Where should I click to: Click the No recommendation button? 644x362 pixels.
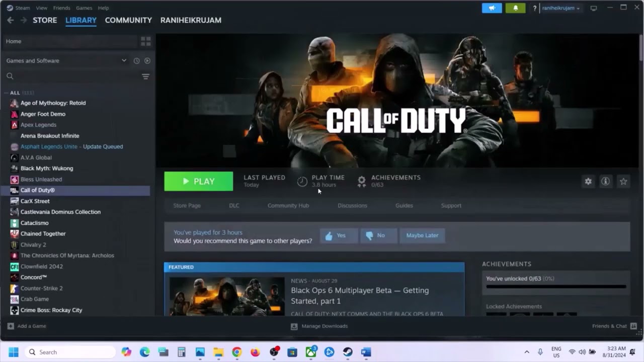click(378, 235)
